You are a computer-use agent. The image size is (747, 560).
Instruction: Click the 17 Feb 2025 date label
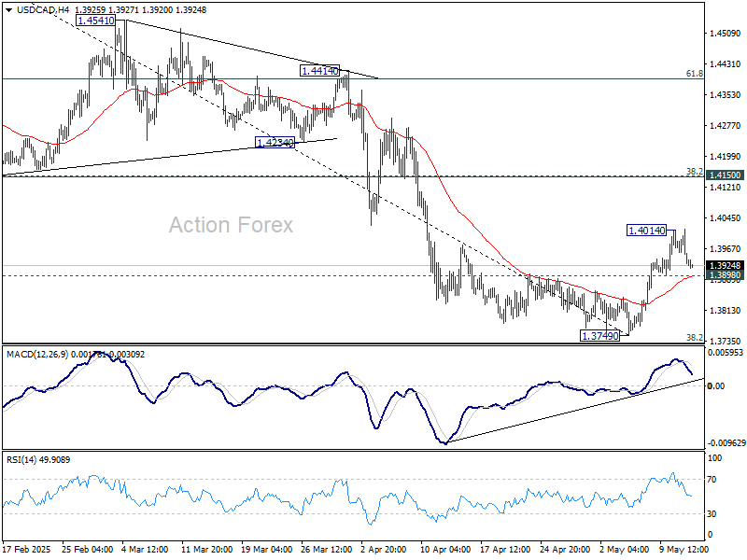pos(27,550)
